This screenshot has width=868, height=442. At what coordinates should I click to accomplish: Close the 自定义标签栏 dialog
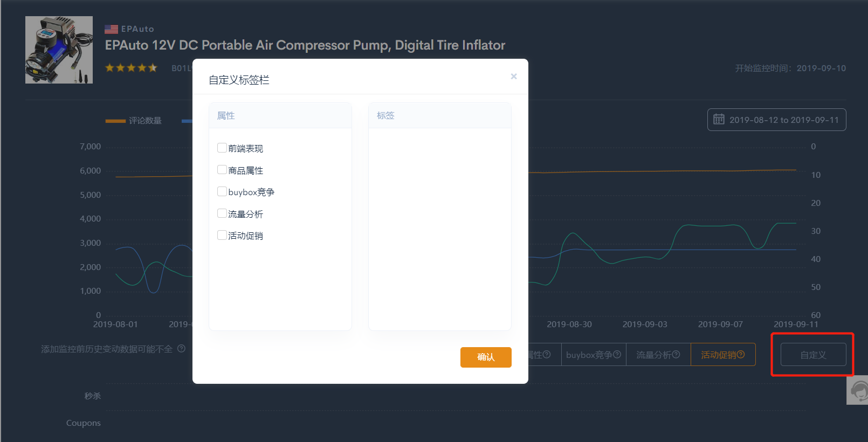[x=514, y=77]
